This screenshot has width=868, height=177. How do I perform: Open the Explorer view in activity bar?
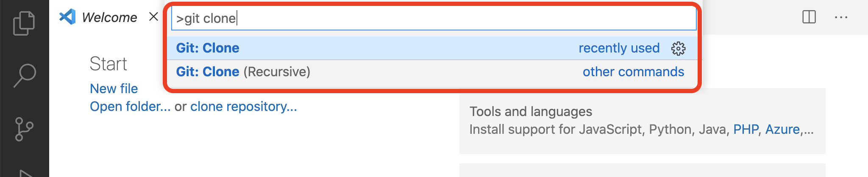(24, 23)
